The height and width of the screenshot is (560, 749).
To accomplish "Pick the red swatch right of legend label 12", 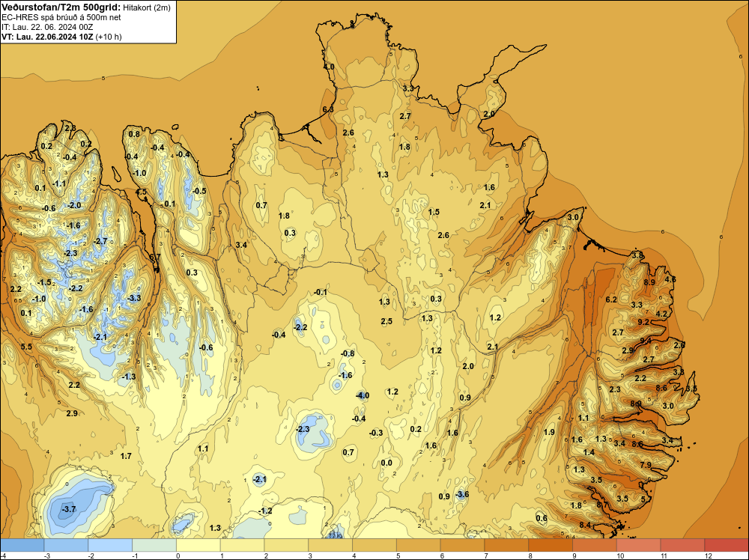I will pyautogui.click(x=726, y=545).
